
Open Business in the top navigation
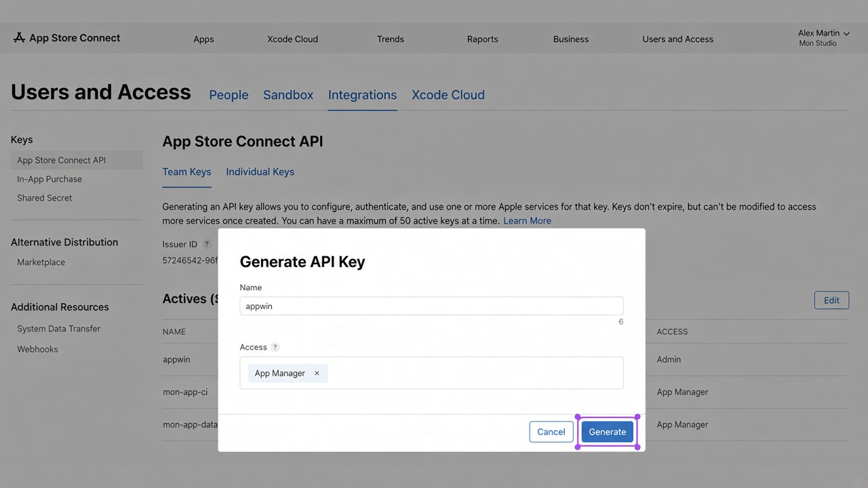571,39
